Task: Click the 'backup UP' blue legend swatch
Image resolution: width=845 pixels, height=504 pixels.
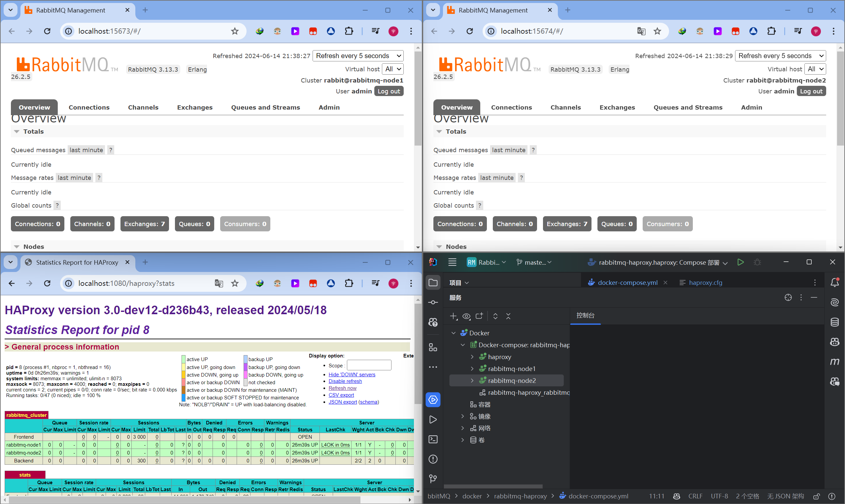Action: (x=246, y=359)
